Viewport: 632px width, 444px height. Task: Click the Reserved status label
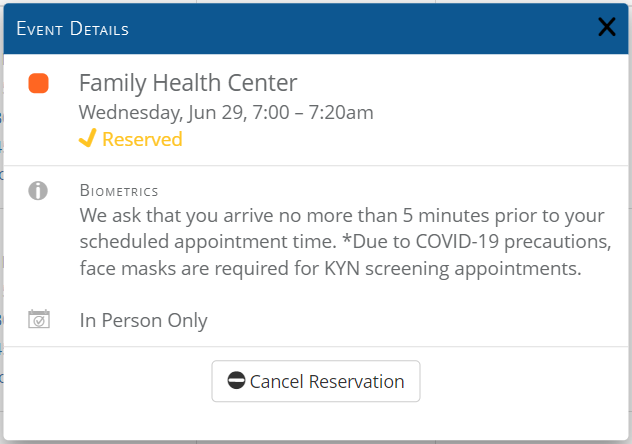point(142,139)
